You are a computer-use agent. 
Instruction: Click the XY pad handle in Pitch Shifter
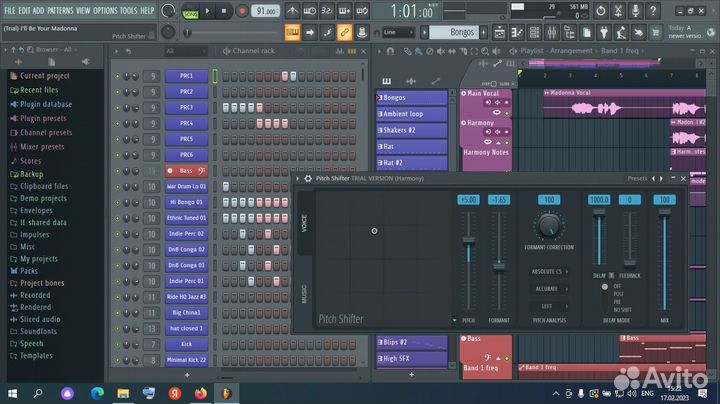tap(374, 231)
